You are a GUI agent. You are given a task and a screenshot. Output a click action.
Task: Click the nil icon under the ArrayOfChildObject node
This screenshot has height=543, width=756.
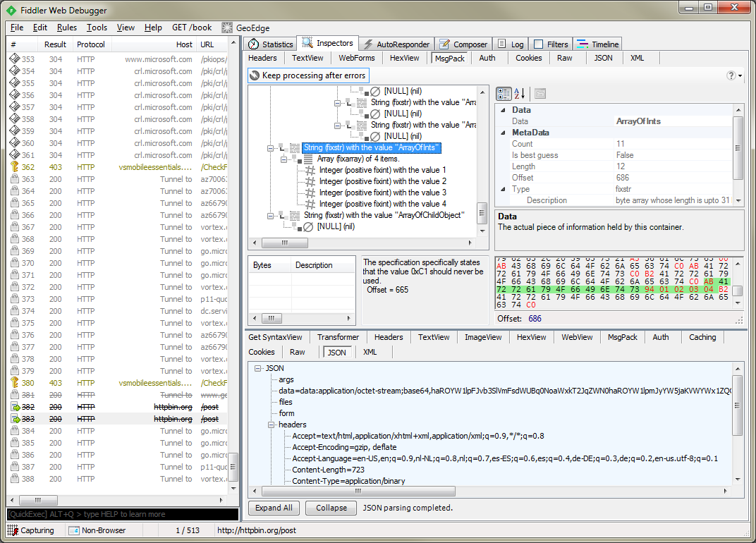point(308,226)
